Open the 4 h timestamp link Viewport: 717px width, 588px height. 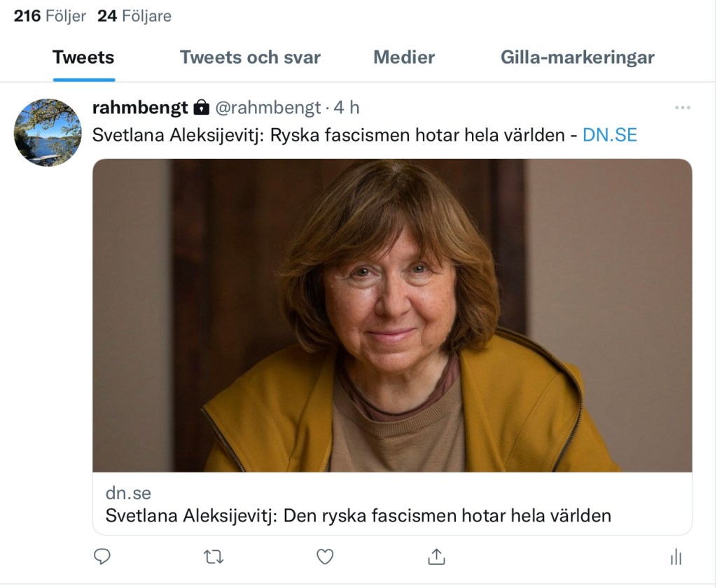pos(347,108)
